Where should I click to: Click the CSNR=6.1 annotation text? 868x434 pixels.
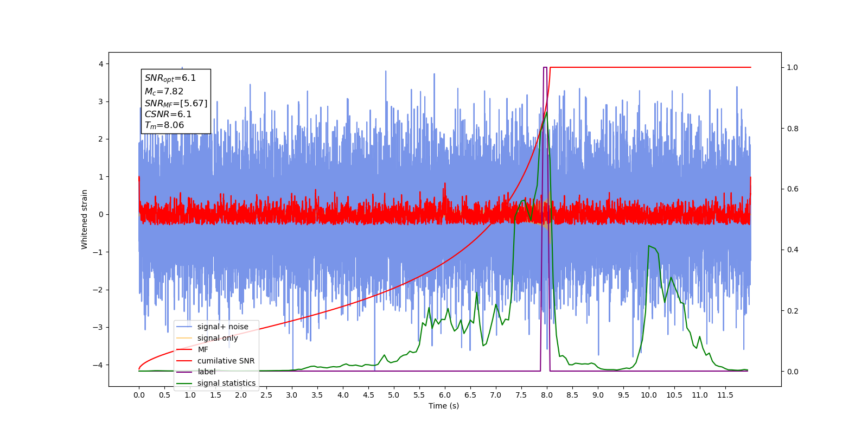[168, 114]
